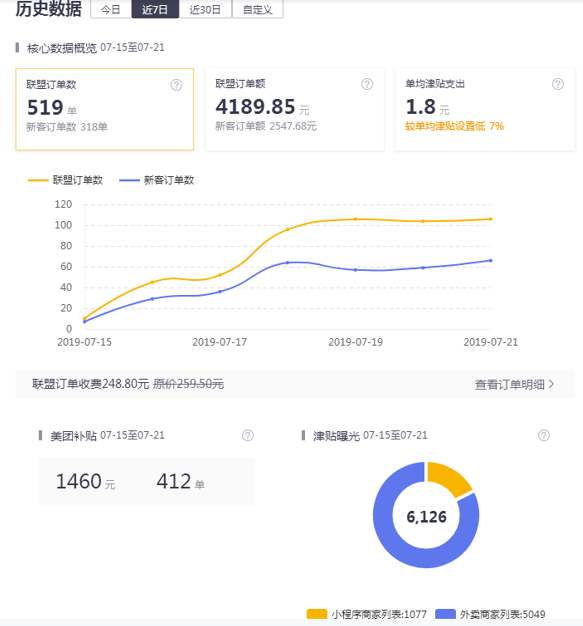Click the 历史数据 page heading
The image size is (583, 626).
(x=49, y=9)
